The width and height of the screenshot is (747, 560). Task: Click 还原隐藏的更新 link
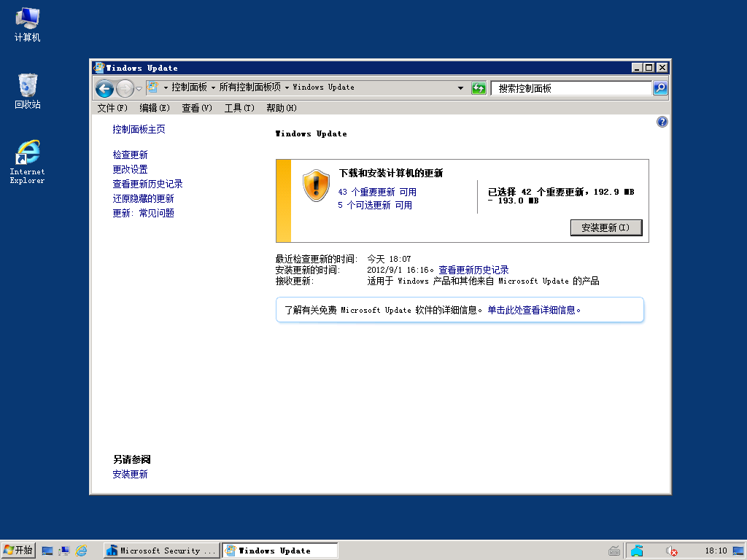click(x=144, y=198)
